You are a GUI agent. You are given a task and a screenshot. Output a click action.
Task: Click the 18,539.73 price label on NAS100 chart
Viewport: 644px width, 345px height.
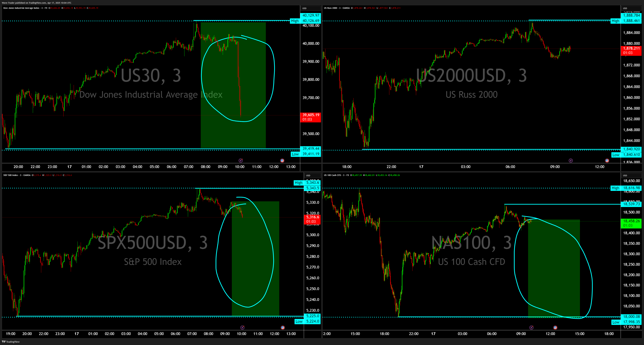click(631, 204)
